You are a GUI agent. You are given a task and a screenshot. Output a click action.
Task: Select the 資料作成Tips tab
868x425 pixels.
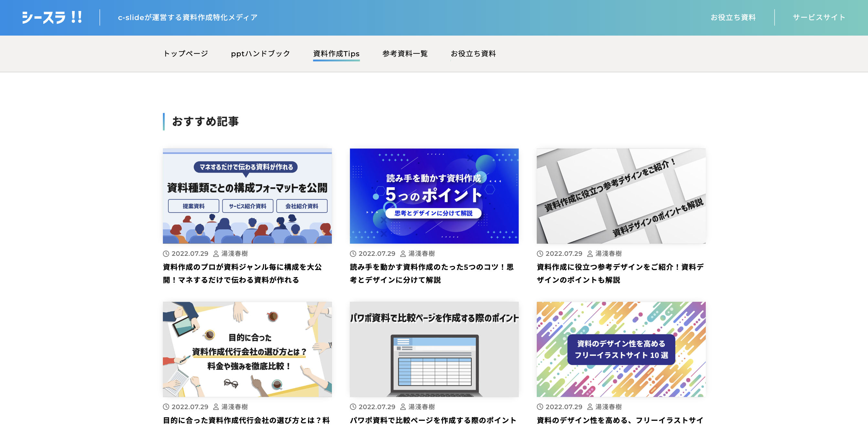point(336,54)
